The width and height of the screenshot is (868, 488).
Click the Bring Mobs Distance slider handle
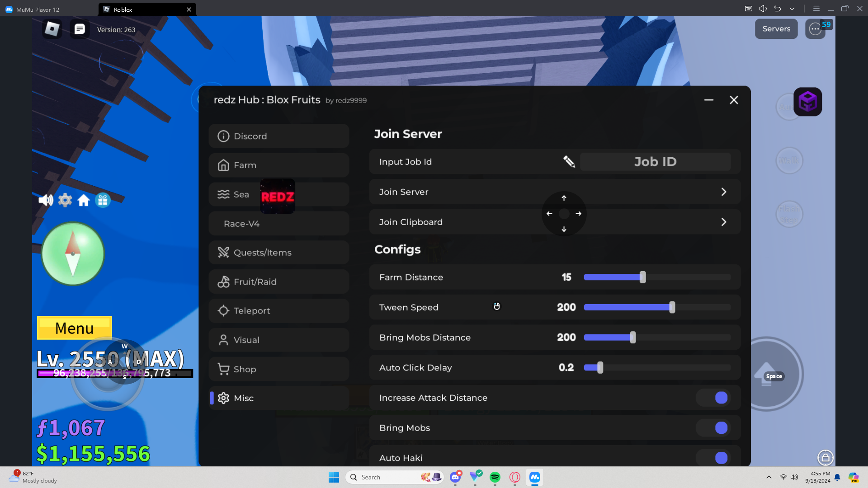point(633,338)
